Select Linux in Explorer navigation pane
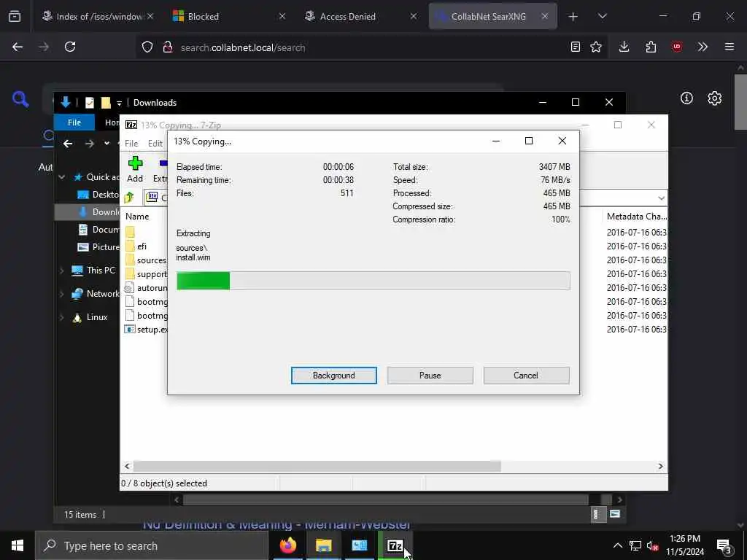 (x=90, y=317)
